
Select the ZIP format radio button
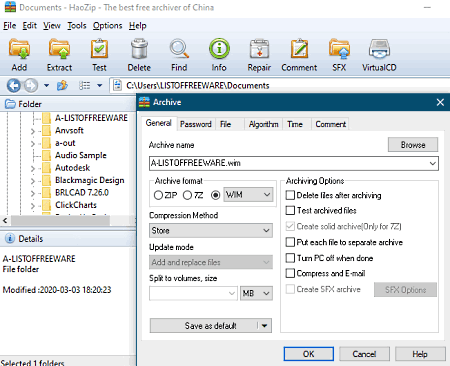click(158, 195)
